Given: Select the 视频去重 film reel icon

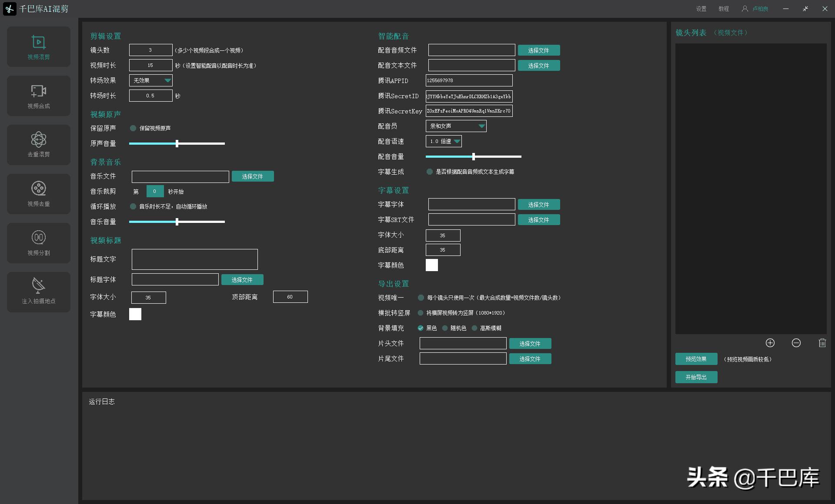Looking at the screenshot, I should pos(39,194).
